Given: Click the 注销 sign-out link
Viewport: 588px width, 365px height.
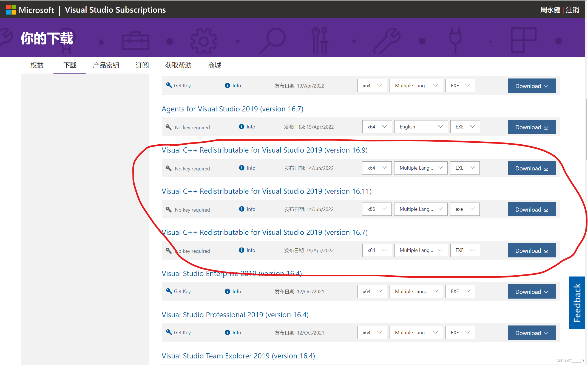Looking at the screenshot, I should click(572, 10).
